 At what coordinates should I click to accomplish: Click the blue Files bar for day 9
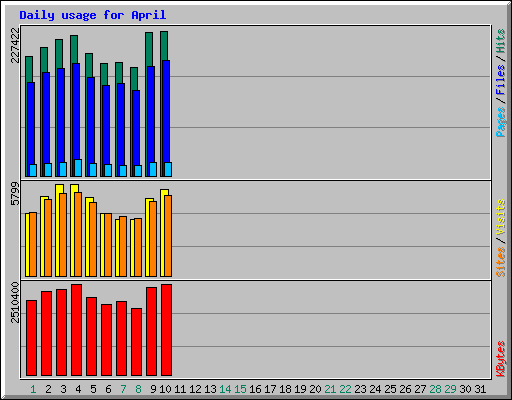point(151,114)
